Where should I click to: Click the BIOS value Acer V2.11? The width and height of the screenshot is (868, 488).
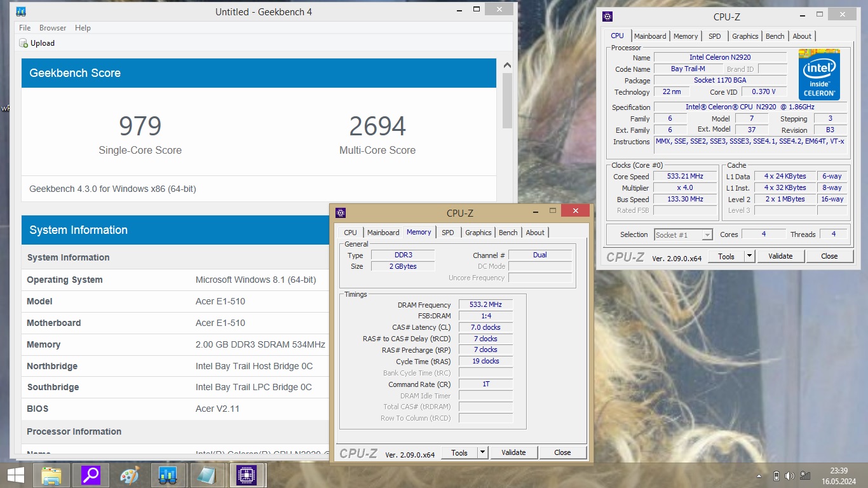[217, 409]
